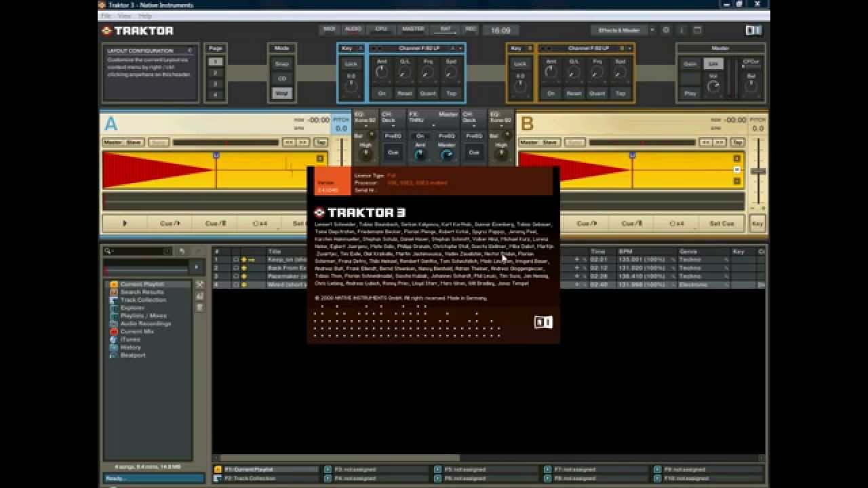
Task: Click Quant in deck A effect panel
Action: coord(428,94)
